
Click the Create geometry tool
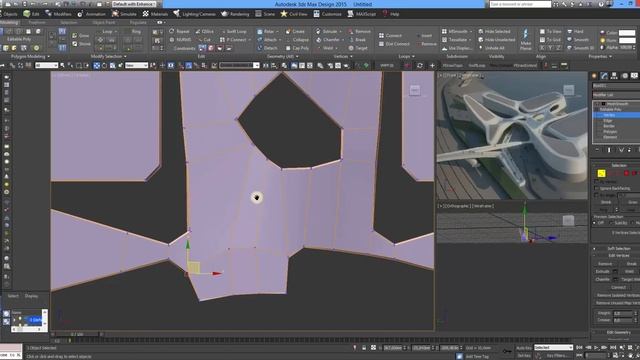click(295, 31)
